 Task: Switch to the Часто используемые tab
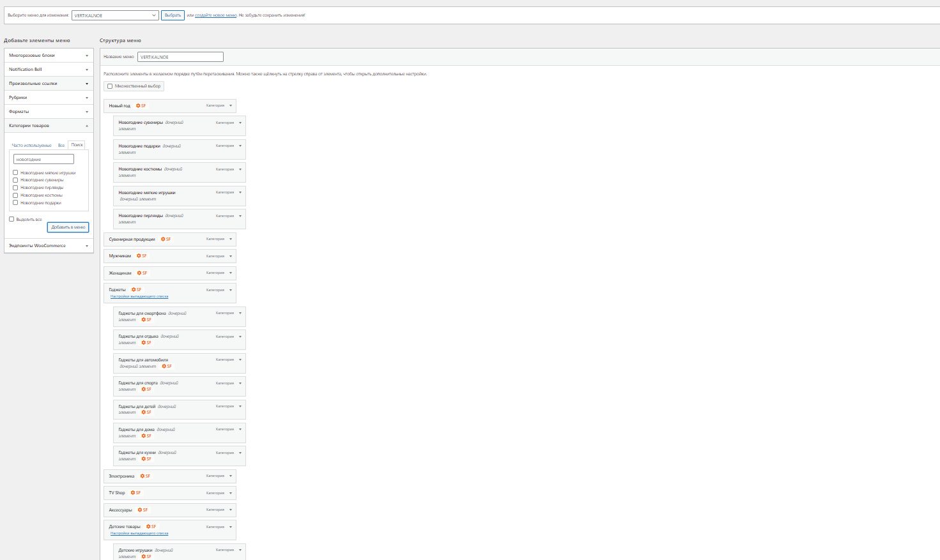(x=31, y=146)
